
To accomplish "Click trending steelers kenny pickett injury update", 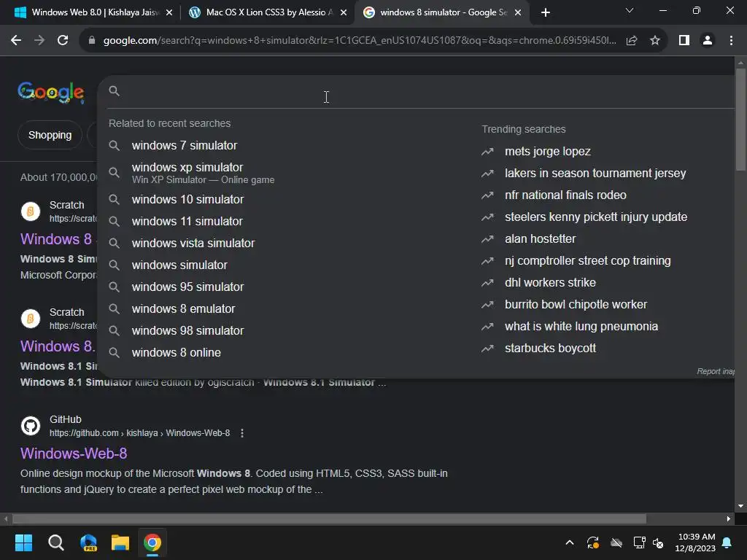I will coord(596,217).
